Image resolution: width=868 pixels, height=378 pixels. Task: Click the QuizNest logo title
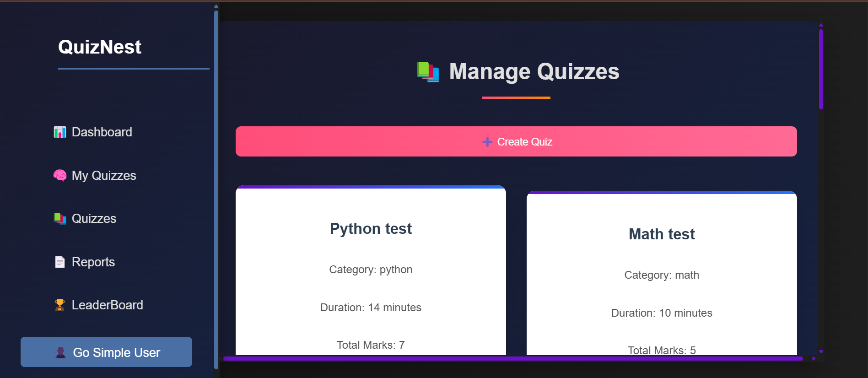point(100,47)
